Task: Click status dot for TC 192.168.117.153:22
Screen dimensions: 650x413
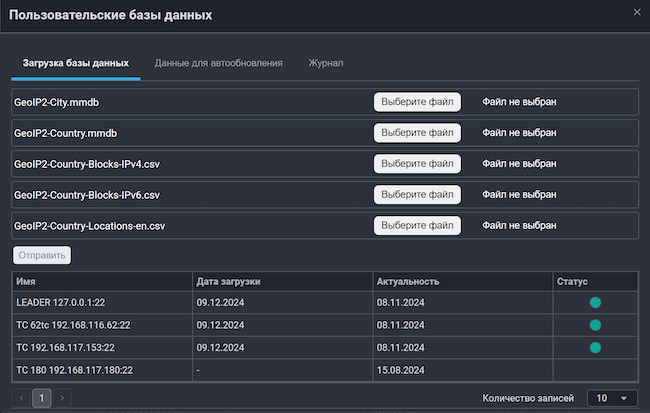Action: click(x=595, y=348)
